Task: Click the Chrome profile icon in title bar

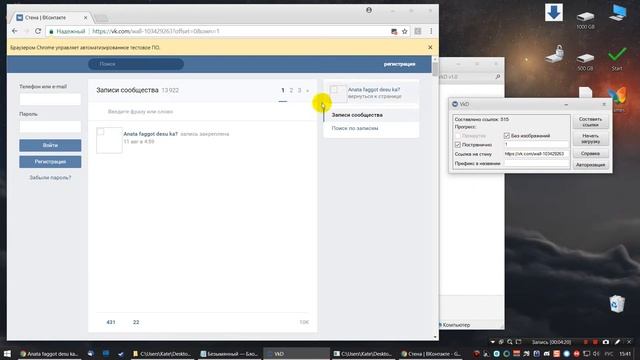Action: (369, 10)
